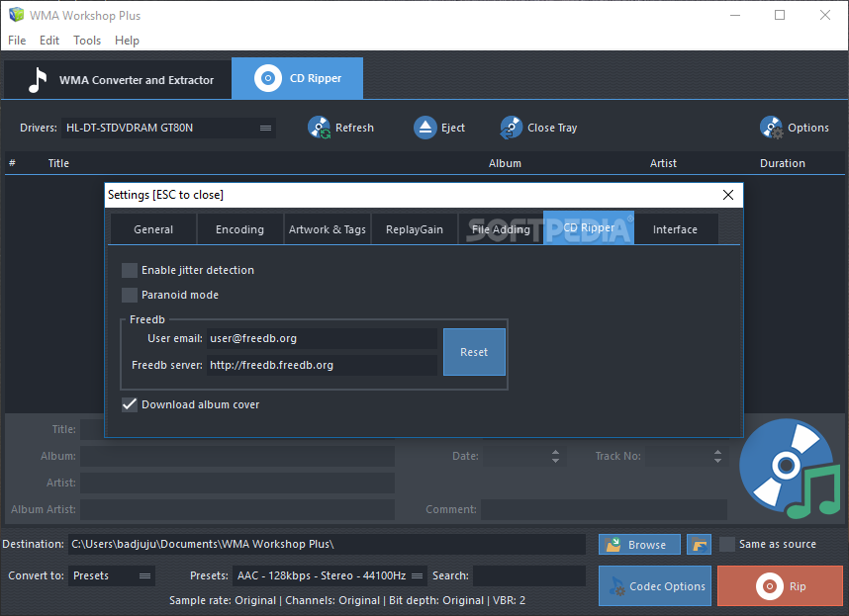Image resolution: width=849 pixels, height=616 pixels.
Task: Toggle Paranoid mode checkbox
Action: point(130,295)
